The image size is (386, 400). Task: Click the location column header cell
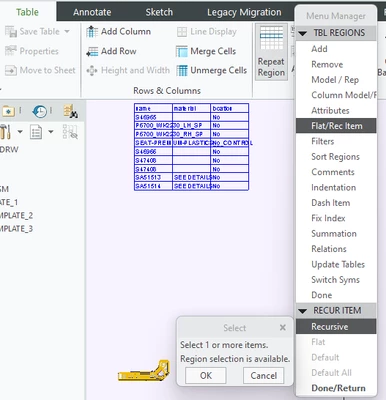(230, 108)
